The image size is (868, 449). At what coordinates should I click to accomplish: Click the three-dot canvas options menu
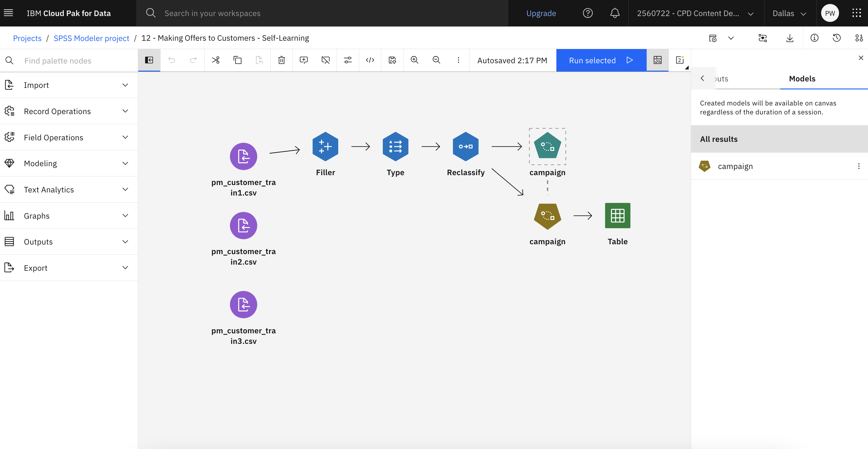(458, 60)
